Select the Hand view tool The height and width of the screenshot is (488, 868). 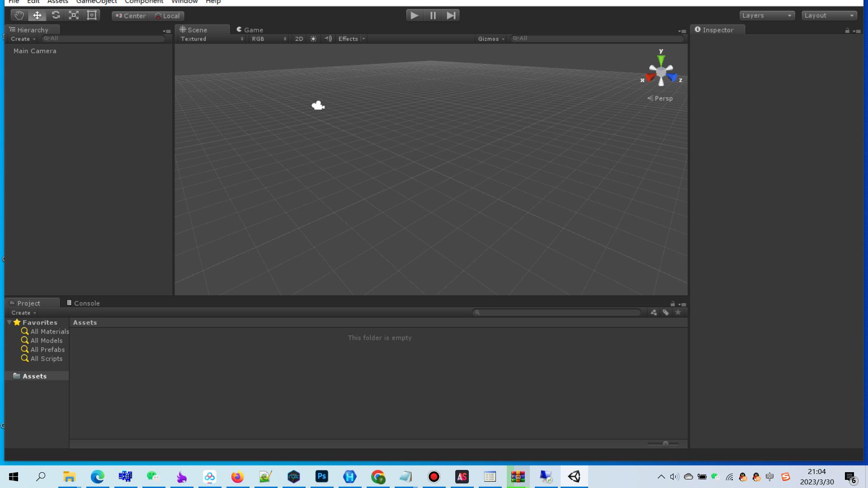19,15
